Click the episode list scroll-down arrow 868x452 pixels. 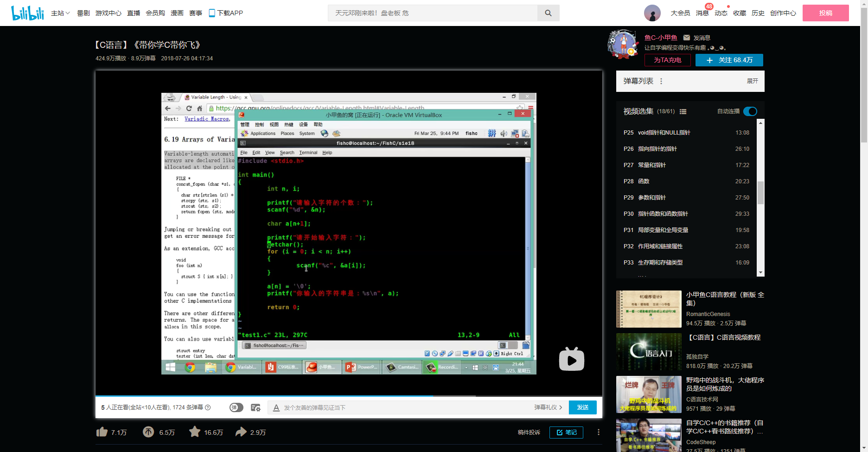760,273
